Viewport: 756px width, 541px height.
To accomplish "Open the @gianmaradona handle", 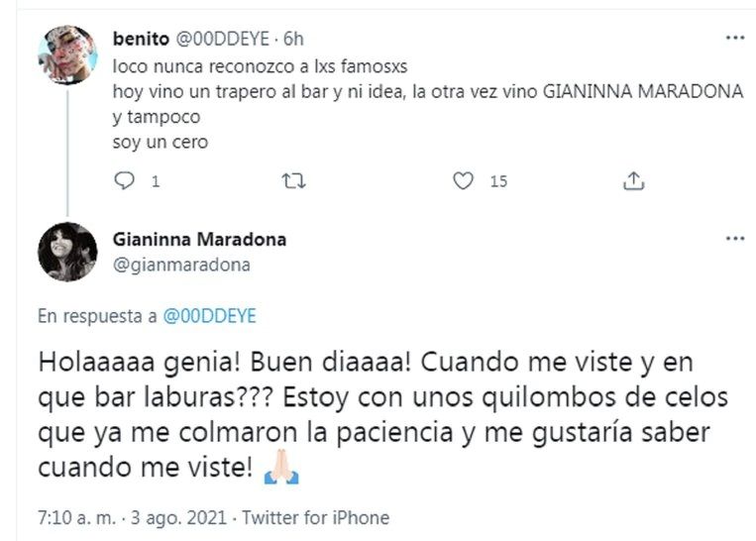I will [181, 265].
